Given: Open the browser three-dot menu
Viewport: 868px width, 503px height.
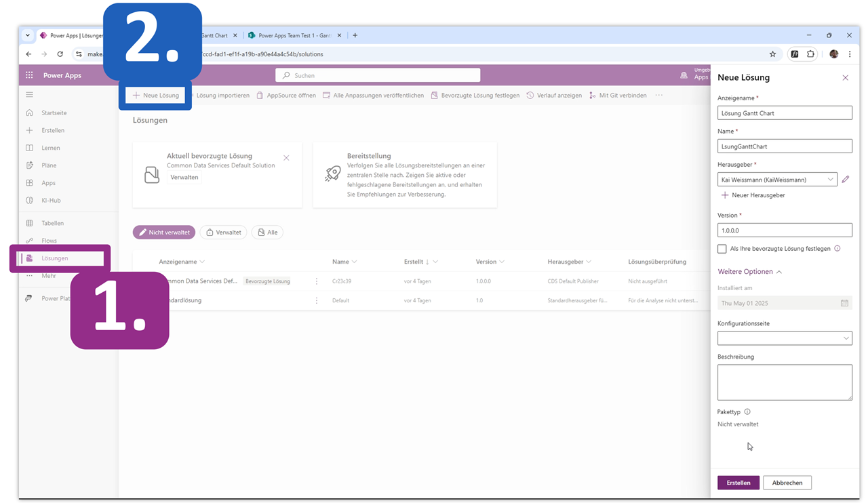Looking at the screenshot, I should [x=850, y=54].
